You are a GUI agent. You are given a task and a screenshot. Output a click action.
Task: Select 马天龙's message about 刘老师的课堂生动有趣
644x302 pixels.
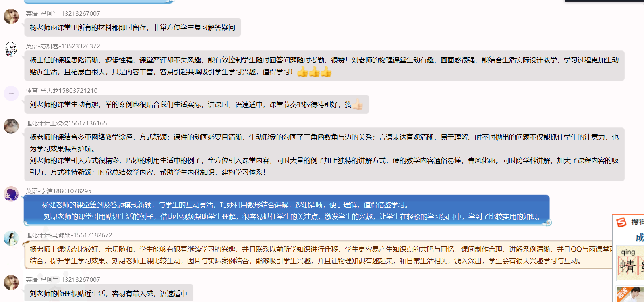click(197, 104)
